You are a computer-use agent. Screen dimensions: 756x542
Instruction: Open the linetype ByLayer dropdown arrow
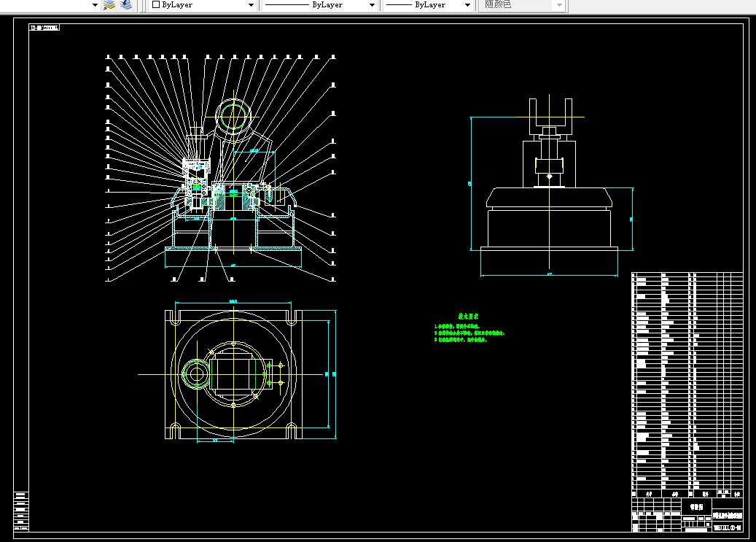[x=372, y=5]
